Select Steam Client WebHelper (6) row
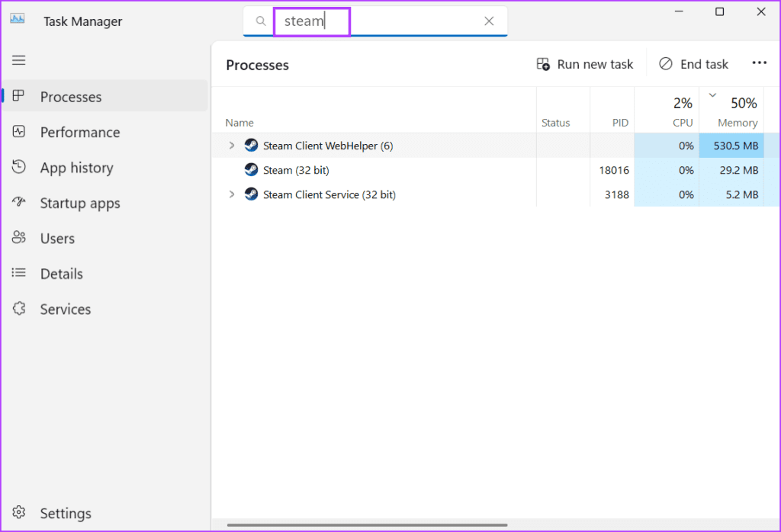Screen dimensions: 781x532 [x=496, y=146]
